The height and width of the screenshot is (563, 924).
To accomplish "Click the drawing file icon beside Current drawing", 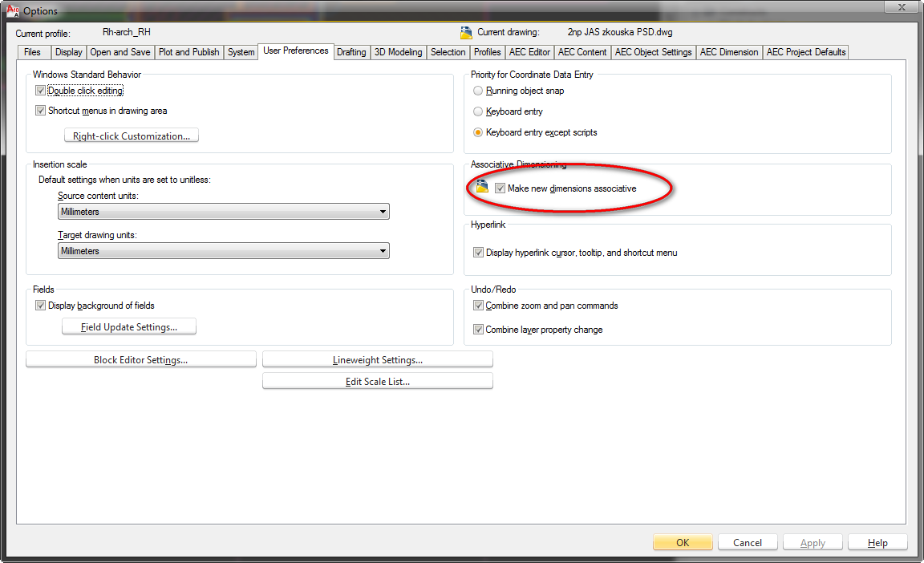I will click(x=466, y=33).
